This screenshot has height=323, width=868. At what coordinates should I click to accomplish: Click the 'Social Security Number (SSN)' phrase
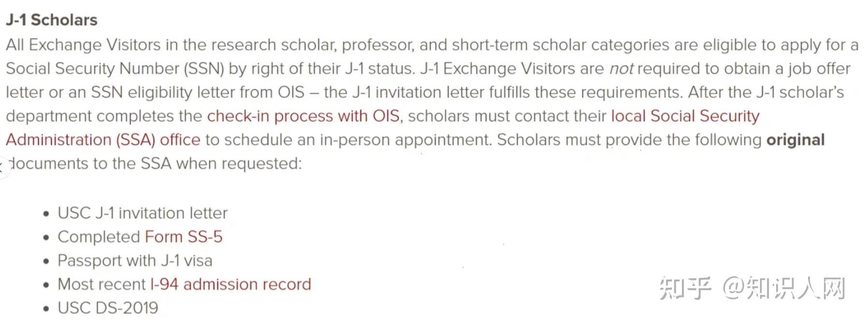click(x=115, y=69)
